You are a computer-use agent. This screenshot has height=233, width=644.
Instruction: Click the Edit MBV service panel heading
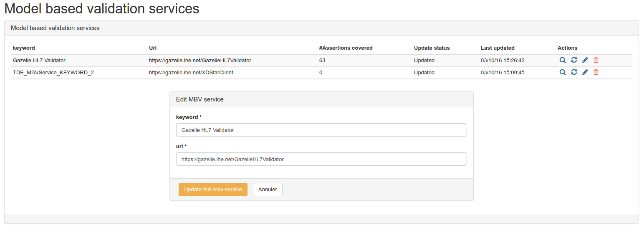200,99
